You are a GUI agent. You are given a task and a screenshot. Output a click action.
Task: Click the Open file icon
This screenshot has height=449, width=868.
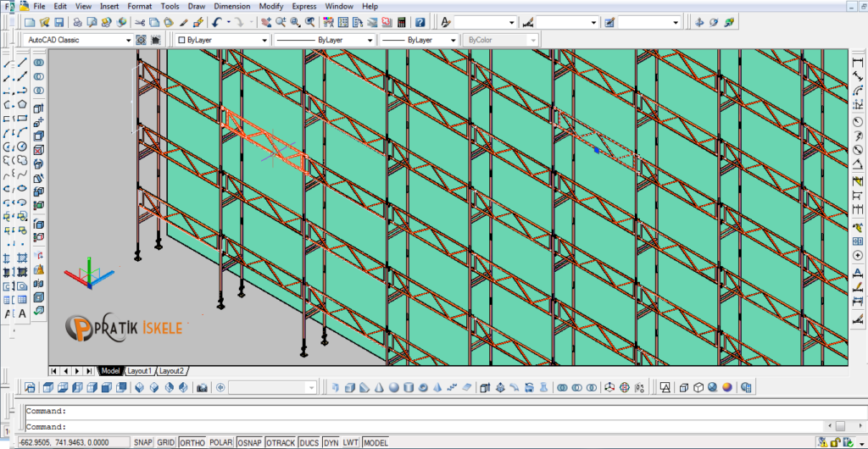pos(45,23)
